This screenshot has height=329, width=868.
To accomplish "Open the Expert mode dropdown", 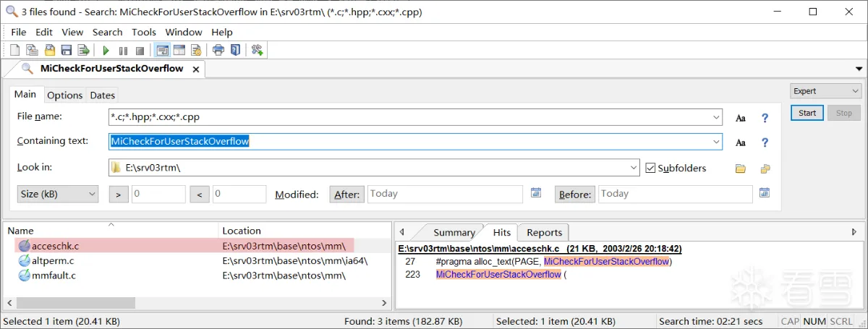I will click(825, 91).
